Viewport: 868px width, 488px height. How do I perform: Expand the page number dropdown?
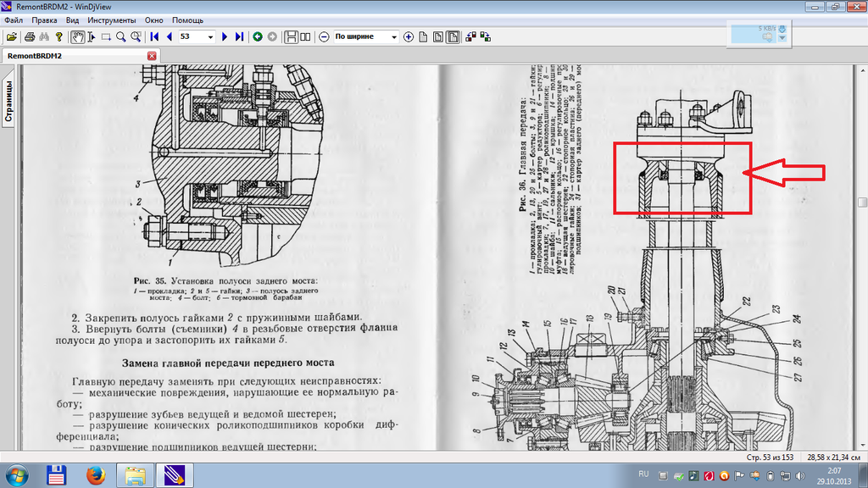point(210,36)
